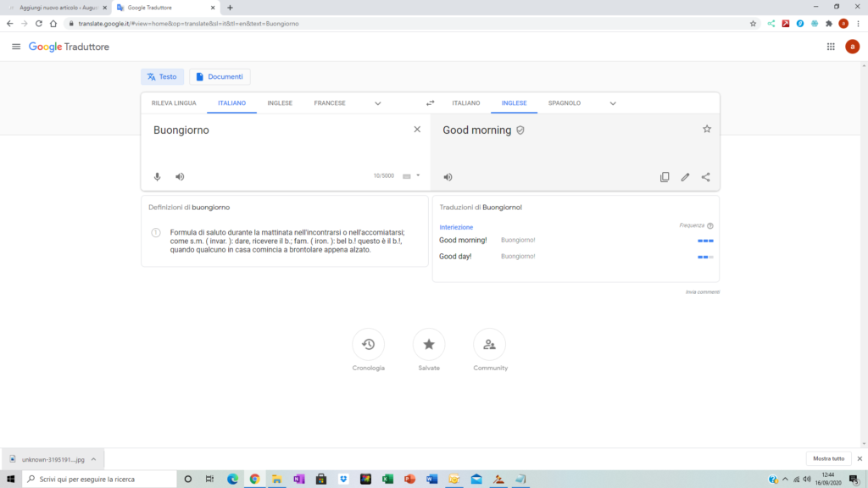This screenshot has height=488, width=868.
Task: Click the Good morning! alternative translation
Action: point(464,240)
